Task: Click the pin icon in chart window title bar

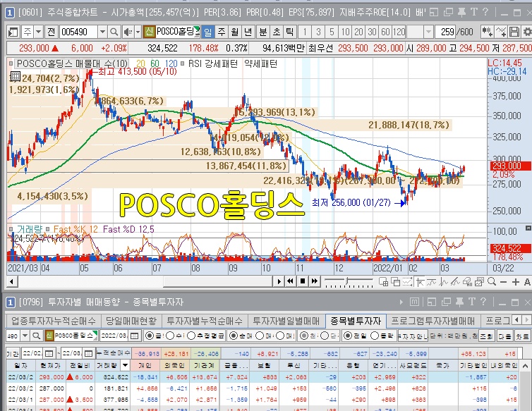Action: point(461,13)
